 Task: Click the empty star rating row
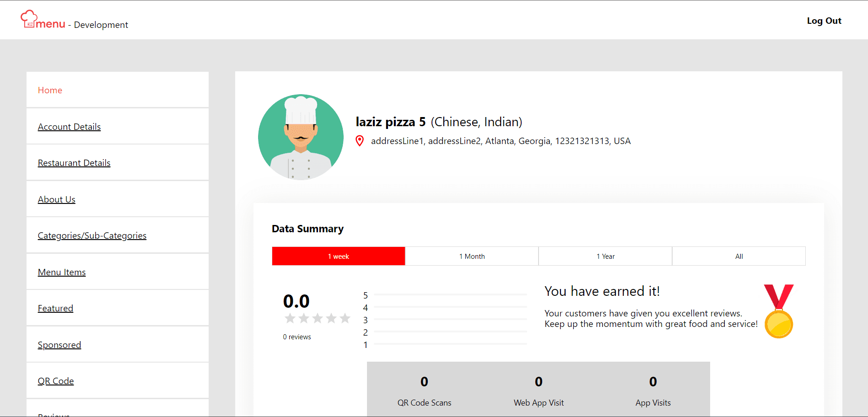317,318
